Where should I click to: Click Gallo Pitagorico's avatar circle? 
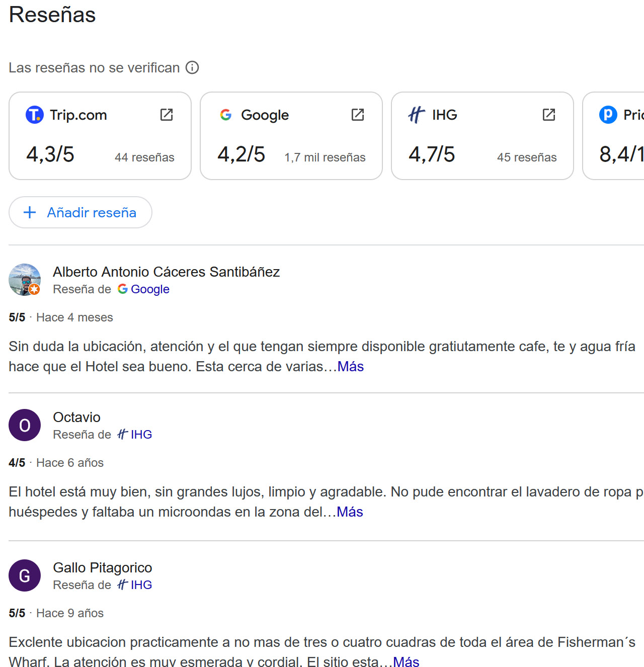[25, 575]
